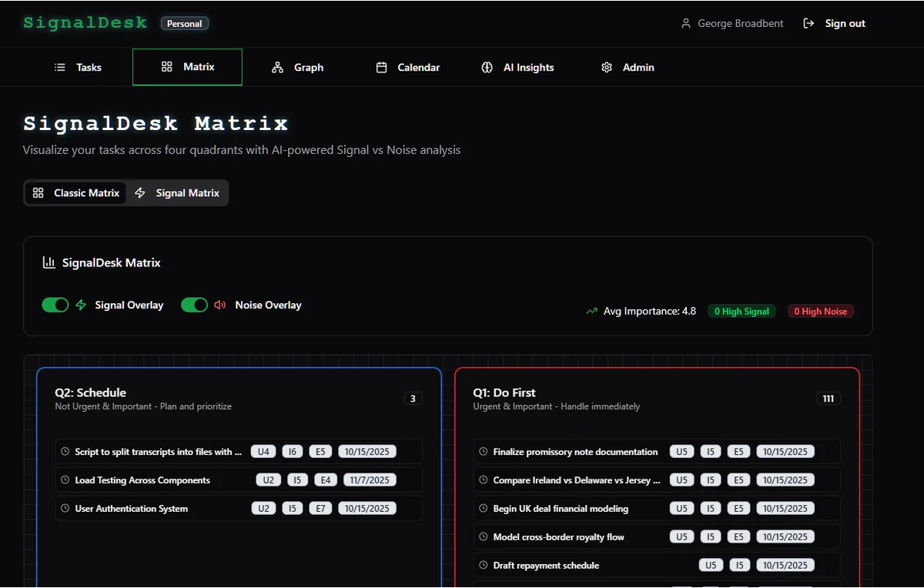Click the Q1: Do First heading

click(504, 393)
